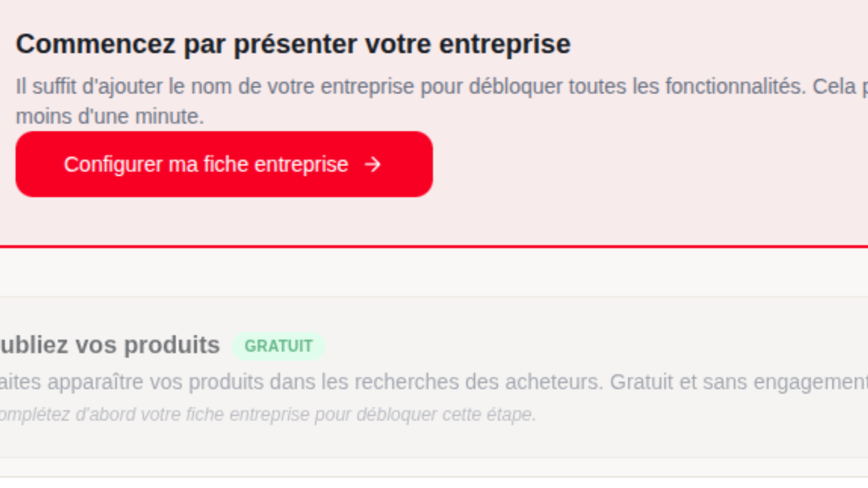
Task: Click the words débloquer toutes les fonctionnalités
Action: pos(637,87)
